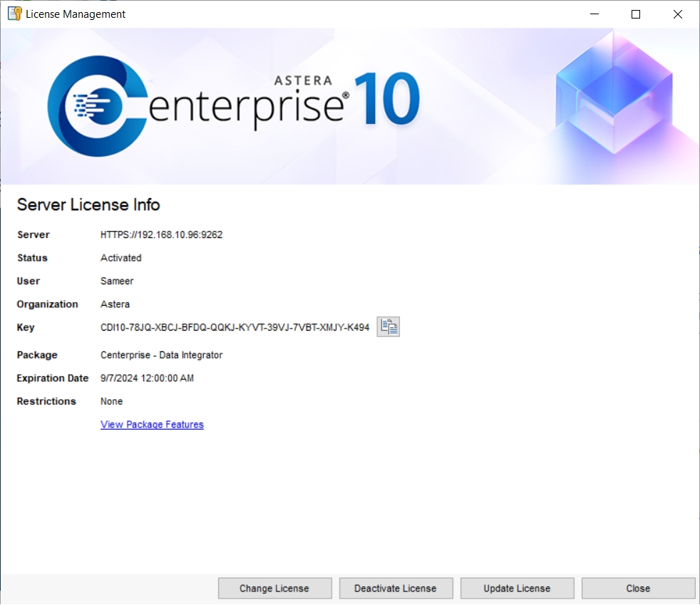Click the Deactivate License button
This screenshot has width=700, height=605.
396,588
